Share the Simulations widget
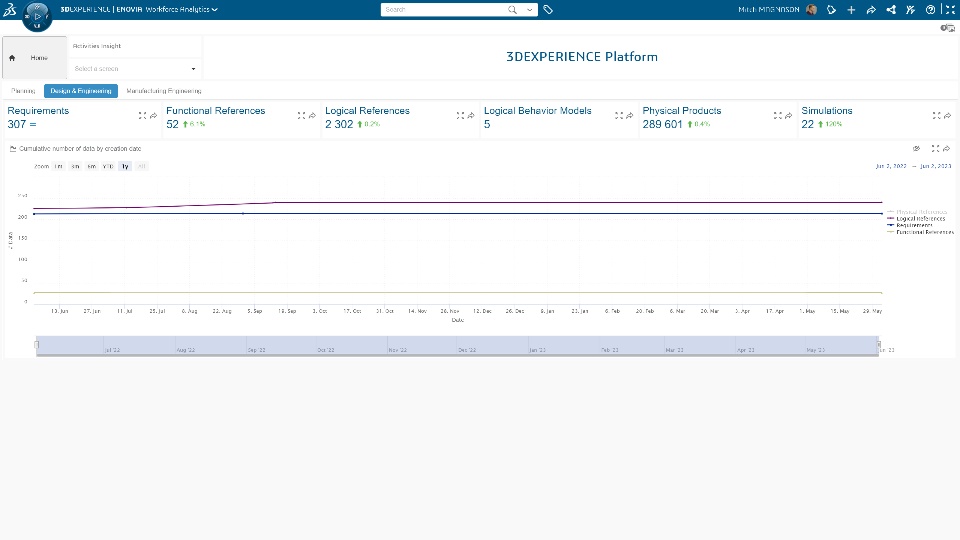The image size is (960, 540). (947, 115)
